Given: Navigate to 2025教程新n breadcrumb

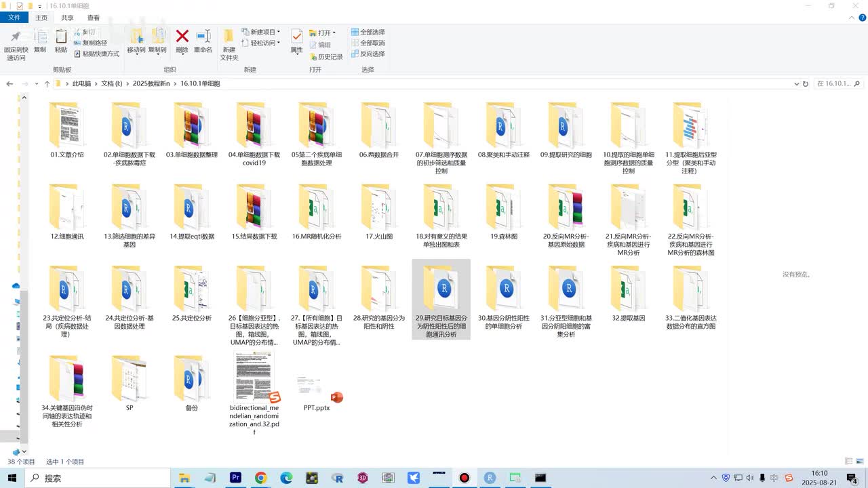Looking at the screenshot, I should 152,84.
